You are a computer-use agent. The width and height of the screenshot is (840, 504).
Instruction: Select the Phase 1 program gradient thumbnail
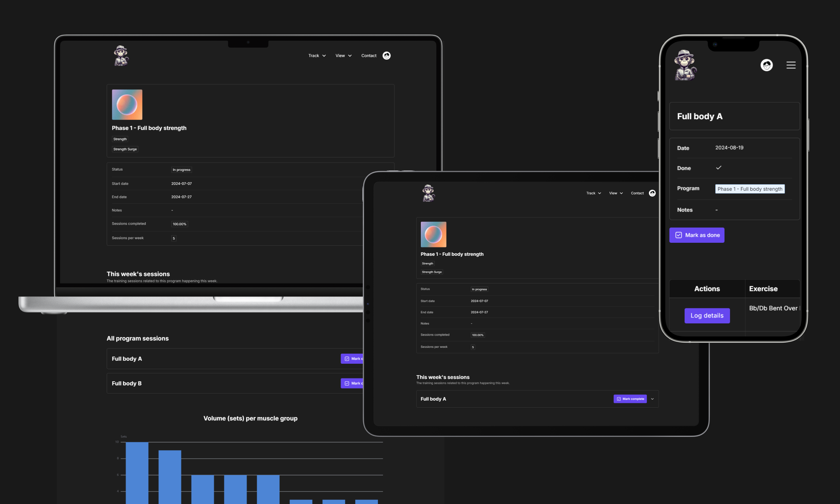127,105
